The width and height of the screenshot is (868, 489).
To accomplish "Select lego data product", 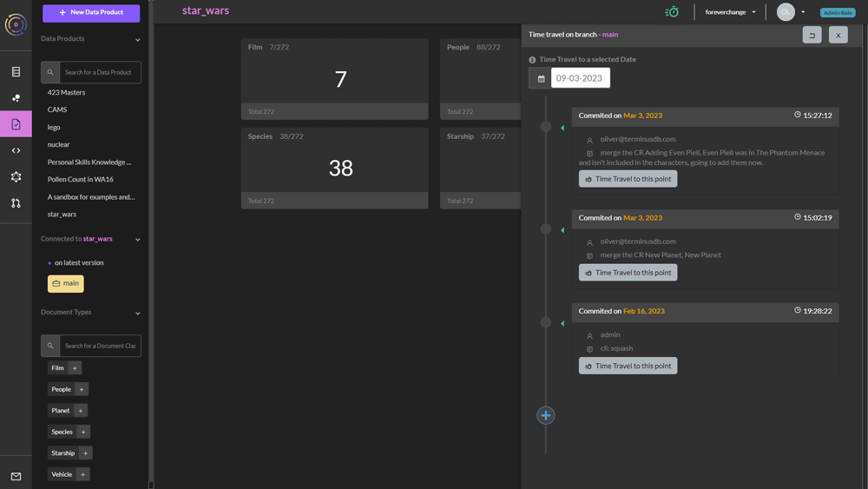I will coord(54,128).
